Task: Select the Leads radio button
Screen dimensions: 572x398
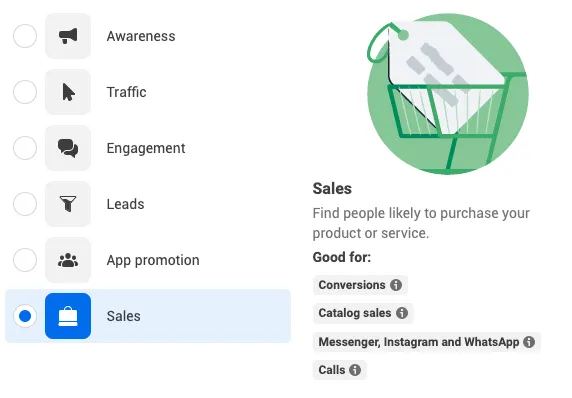Action: point(25,204)
